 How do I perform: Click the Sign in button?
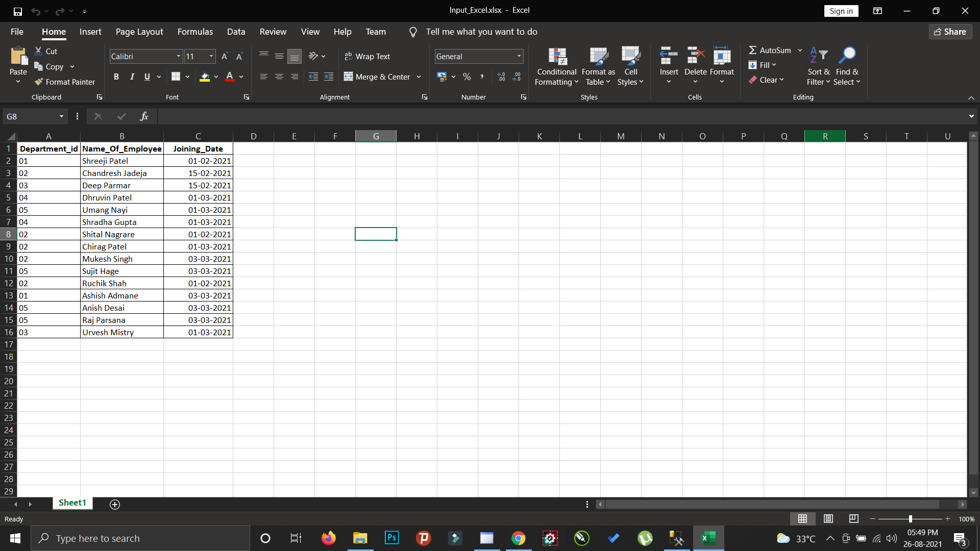point(841,11)
